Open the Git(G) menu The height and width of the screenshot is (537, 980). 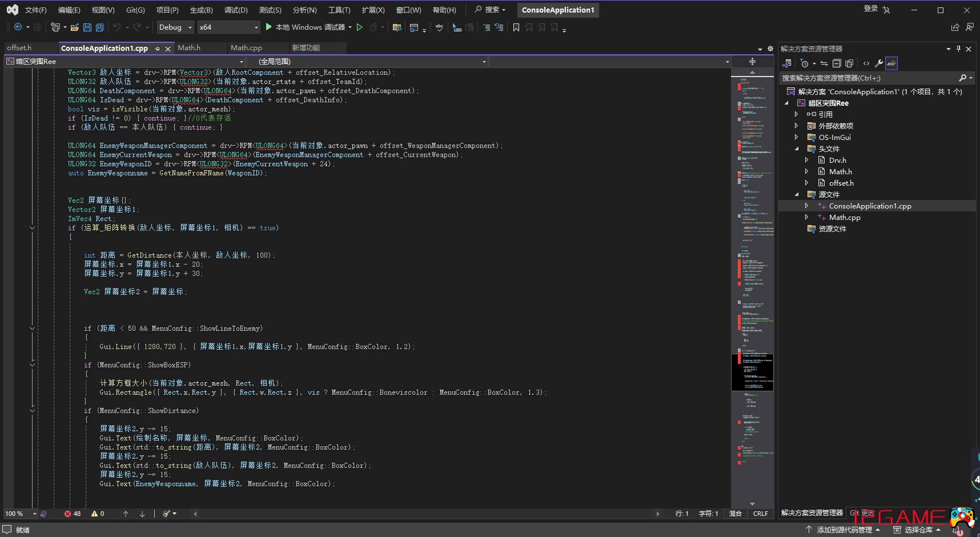click(135, 10)
